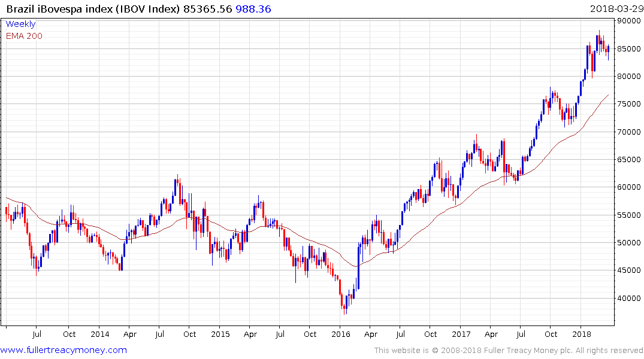
Task: Click the 2017 x-axis label
Action: (x=461, y=334)
